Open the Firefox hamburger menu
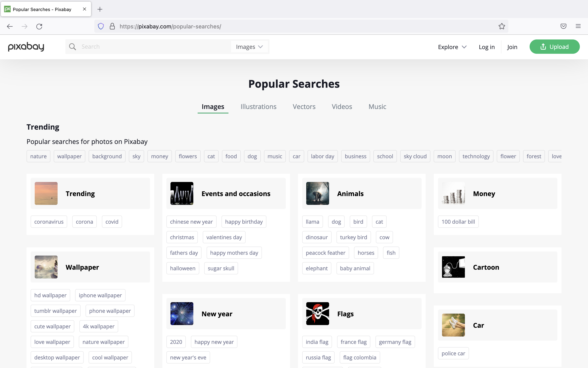 tap(578, 26)
